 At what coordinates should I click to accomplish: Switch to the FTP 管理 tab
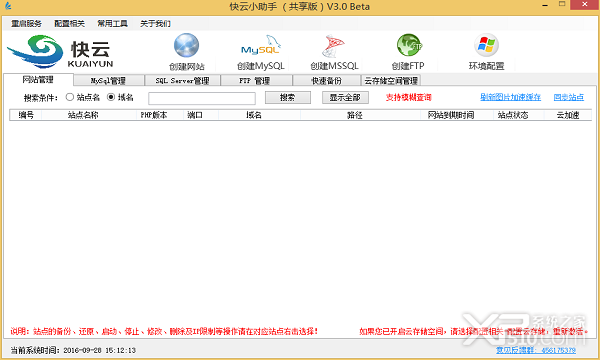click(x=256, y=81)
